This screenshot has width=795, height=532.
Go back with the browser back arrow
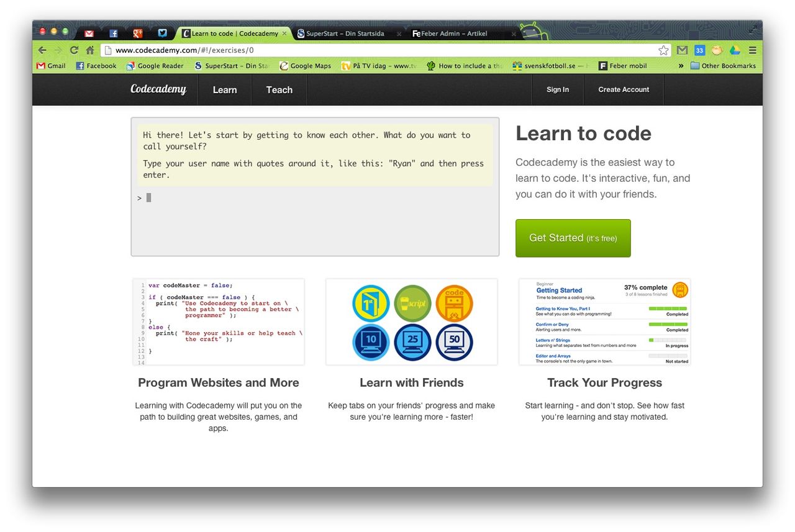[42, 50]
